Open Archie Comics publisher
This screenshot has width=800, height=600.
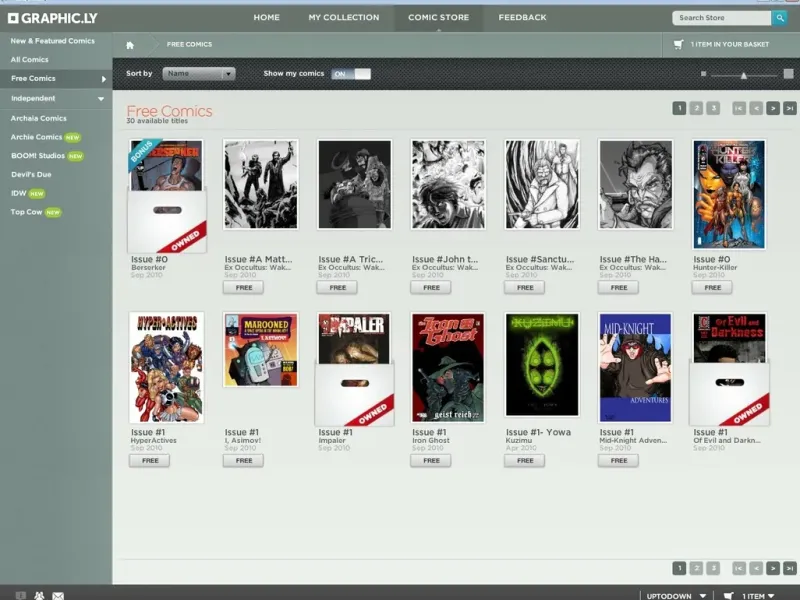click(36, 137)
